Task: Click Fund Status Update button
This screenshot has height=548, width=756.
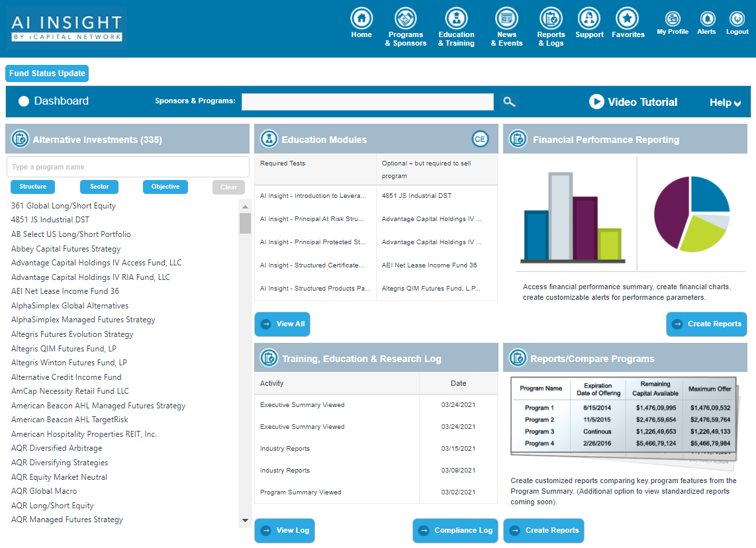Action: point(47,73)
